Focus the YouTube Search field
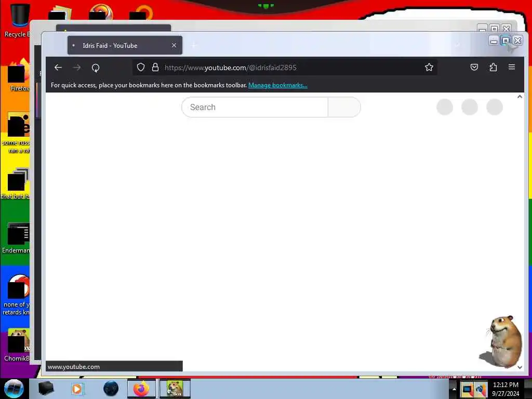The width and height of the screenshot is (532, 399). [255, 107]
